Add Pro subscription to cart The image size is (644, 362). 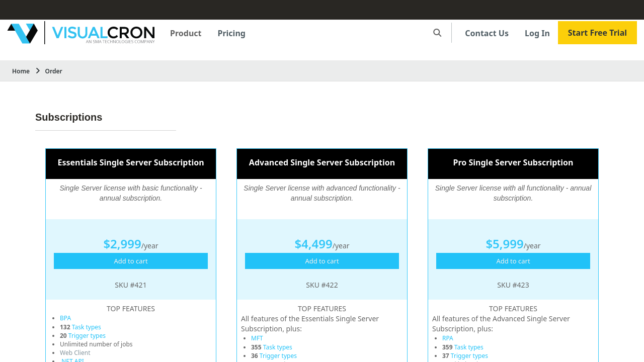[x=513, y=261]
